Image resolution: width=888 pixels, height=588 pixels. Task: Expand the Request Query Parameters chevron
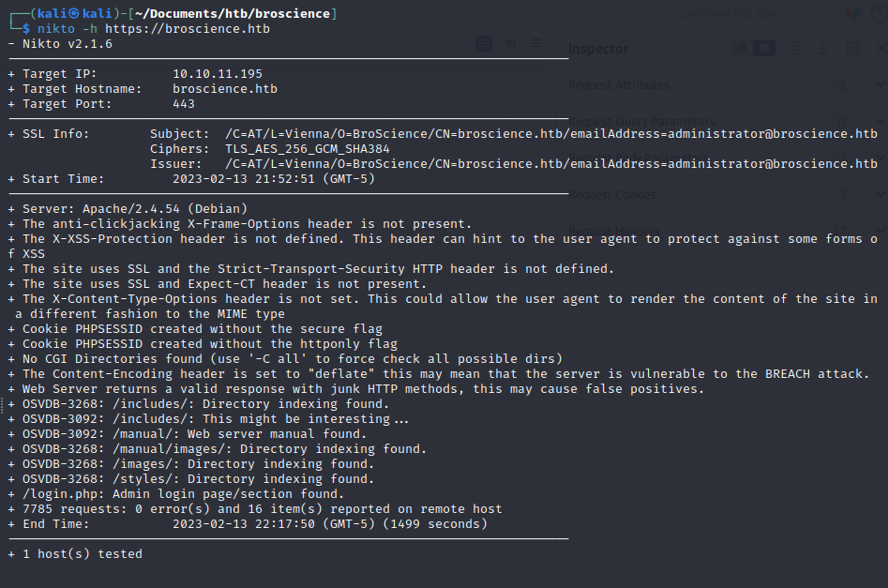click(880, 121)
